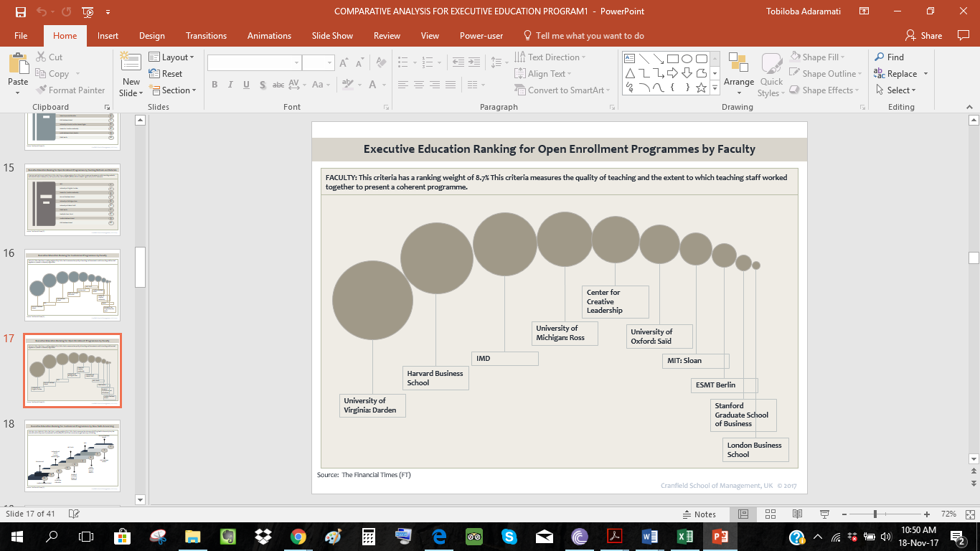Open the Select dropdown in Editing
The image size is (980, 551).
tap(895, 90)
